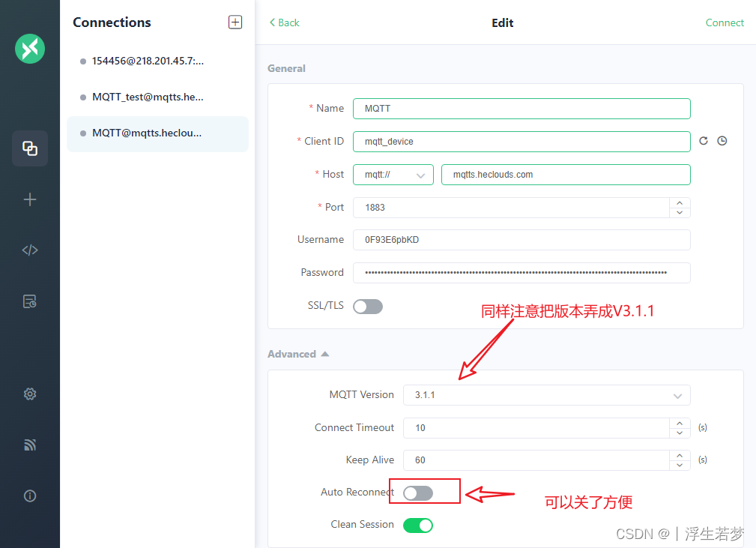This screenshot has height=548, width=756.
Task: Click the Edit page title
Action: tap(503, 22)
